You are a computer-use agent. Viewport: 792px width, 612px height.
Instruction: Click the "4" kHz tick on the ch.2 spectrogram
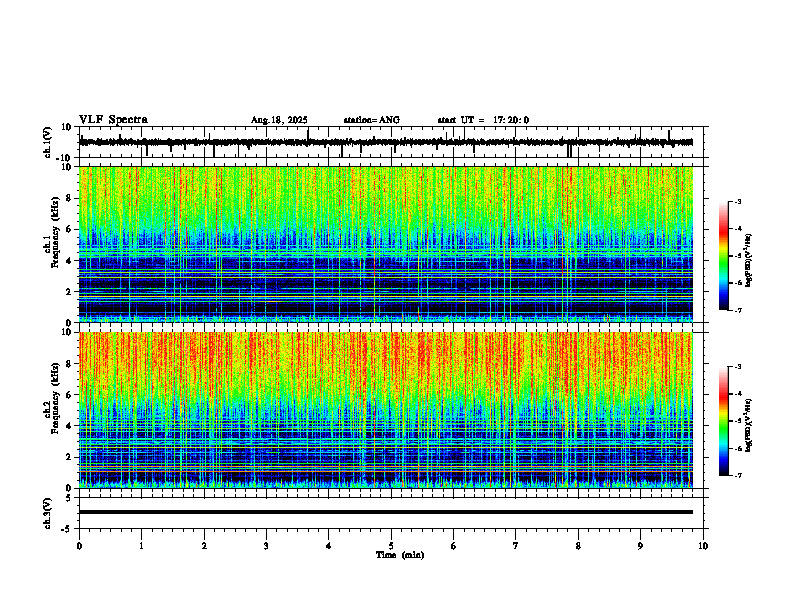[x=69, y=426]
